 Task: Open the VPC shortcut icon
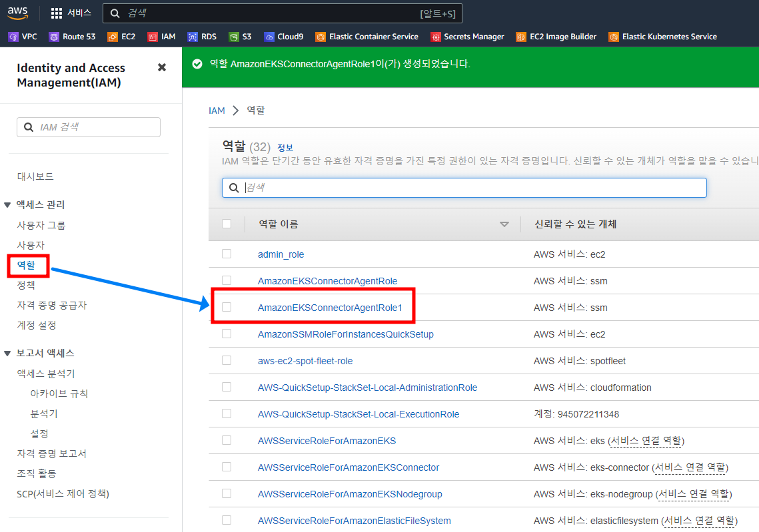coord(13,37)
